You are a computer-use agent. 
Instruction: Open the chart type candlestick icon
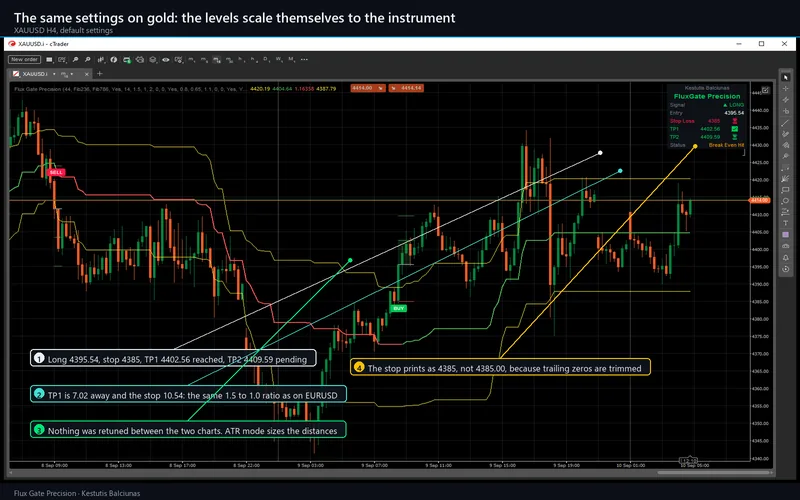pyautogui.click(x=101, y=60)
